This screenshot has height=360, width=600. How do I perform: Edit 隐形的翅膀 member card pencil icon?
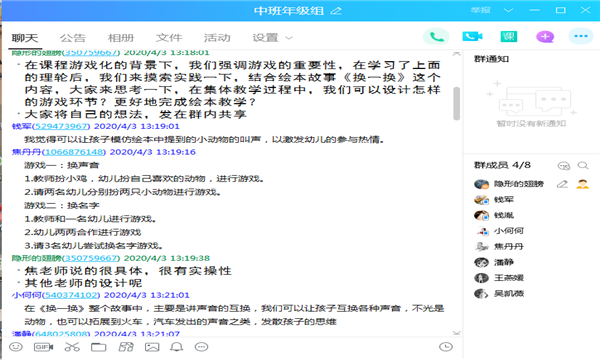562,184
